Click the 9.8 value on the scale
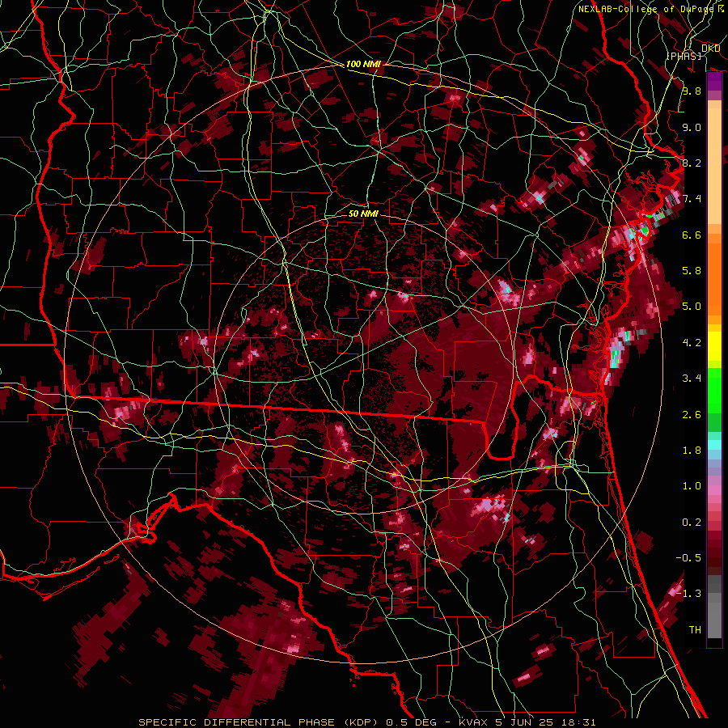Viewport: 728px width, 728px height. click(x=692, y=91)
